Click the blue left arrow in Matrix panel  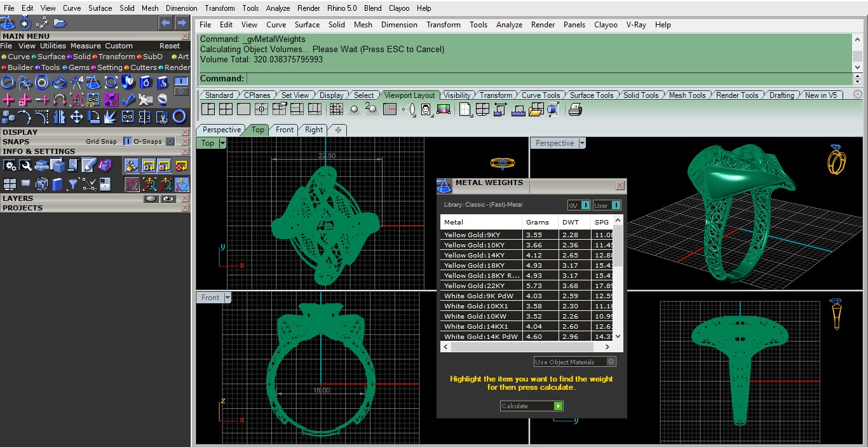coord(166,23)
